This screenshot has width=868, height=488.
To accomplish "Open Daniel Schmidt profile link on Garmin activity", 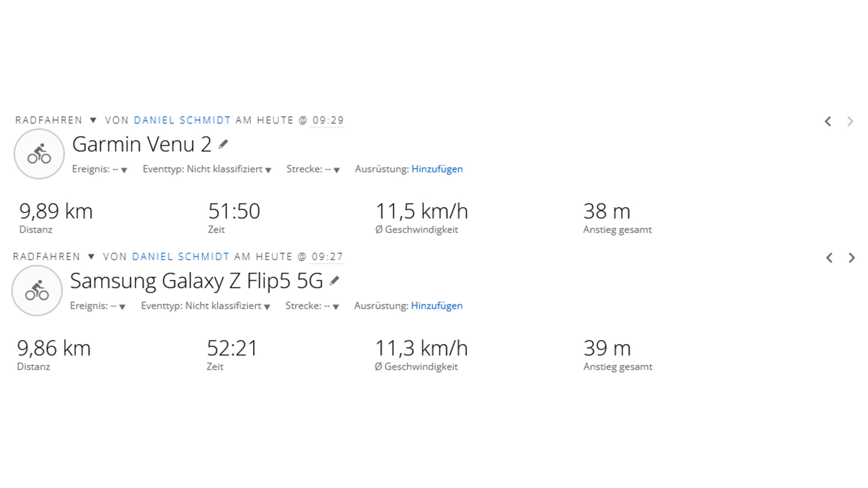I will [x=182, y=120].
